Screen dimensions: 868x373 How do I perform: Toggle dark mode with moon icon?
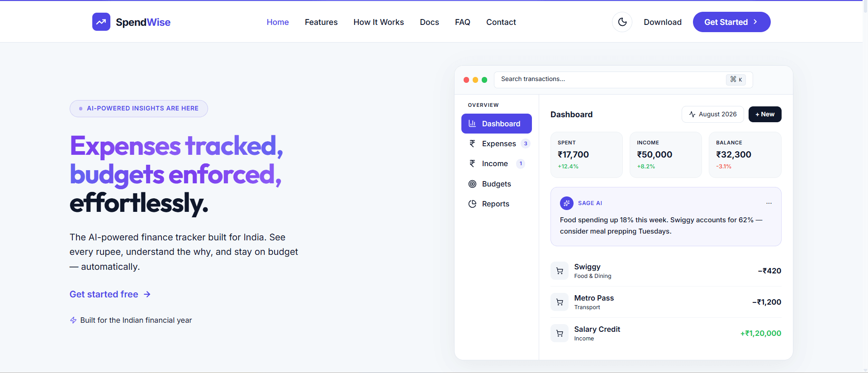pyautogui.click(x=622, y=22)
